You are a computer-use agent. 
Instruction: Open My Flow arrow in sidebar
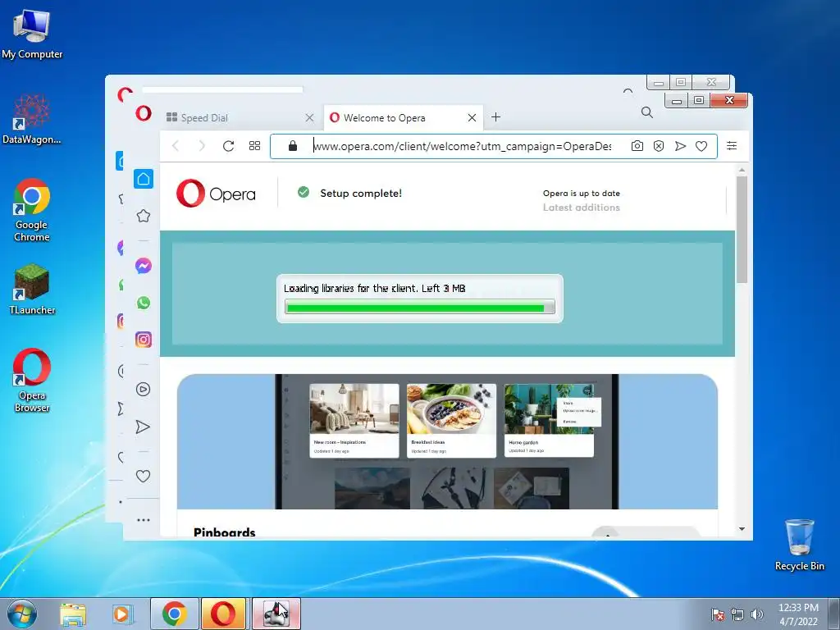point(143,427)
